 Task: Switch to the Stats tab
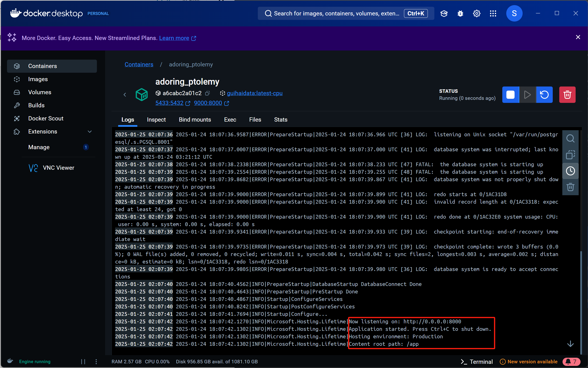280,120
